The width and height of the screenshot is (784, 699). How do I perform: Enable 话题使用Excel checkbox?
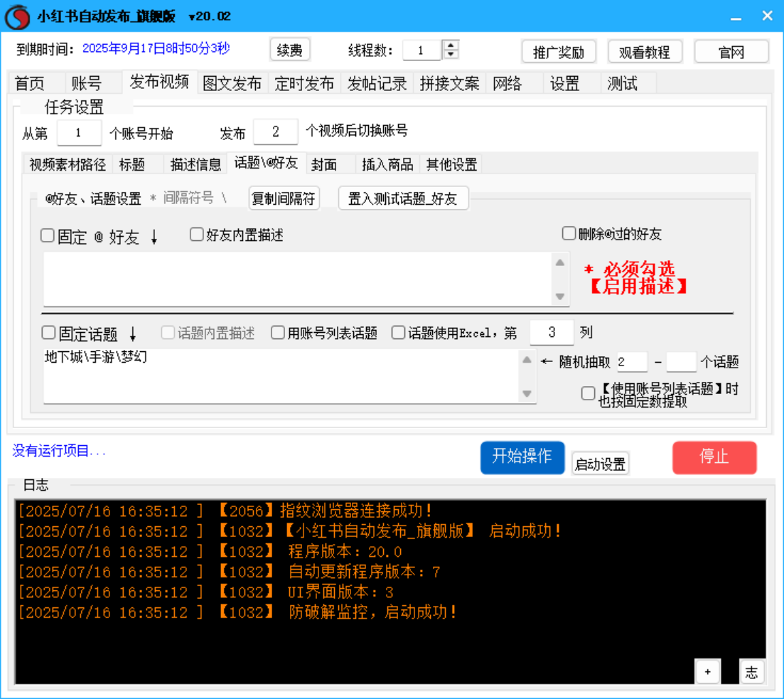coord(399,333)
